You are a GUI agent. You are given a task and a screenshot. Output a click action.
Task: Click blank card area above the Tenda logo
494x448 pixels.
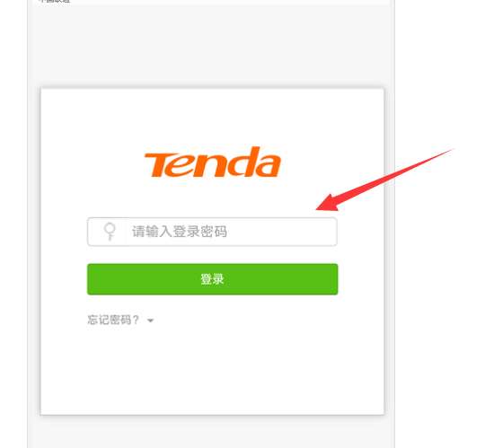pos(212,117)
